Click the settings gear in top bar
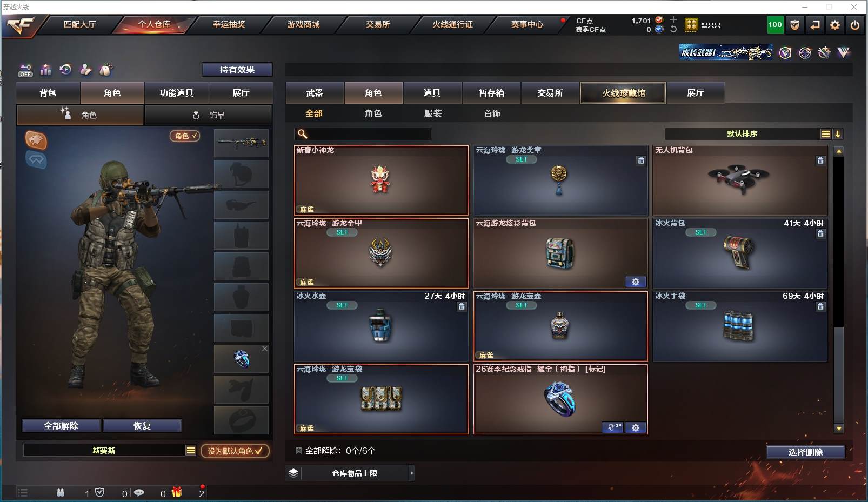Screen dimensions: 868x502 point(835,25)
